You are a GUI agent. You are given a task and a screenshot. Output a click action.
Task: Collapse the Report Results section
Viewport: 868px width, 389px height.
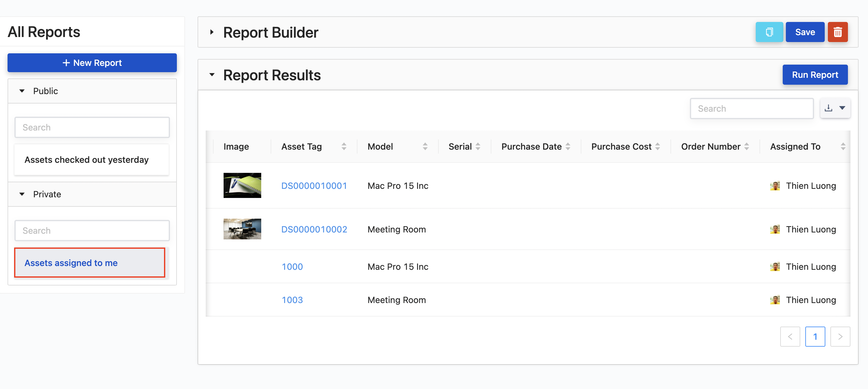pos(212,75)
